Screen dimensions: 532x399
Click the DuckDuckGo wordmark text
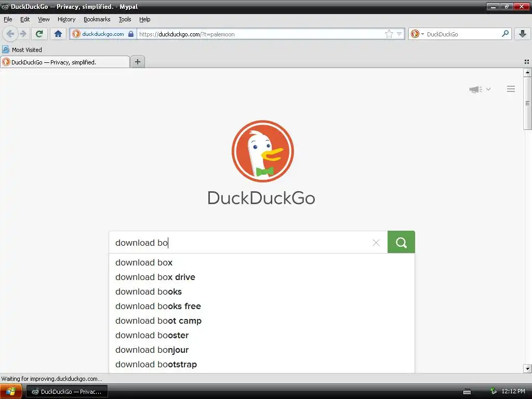[261, 198]
